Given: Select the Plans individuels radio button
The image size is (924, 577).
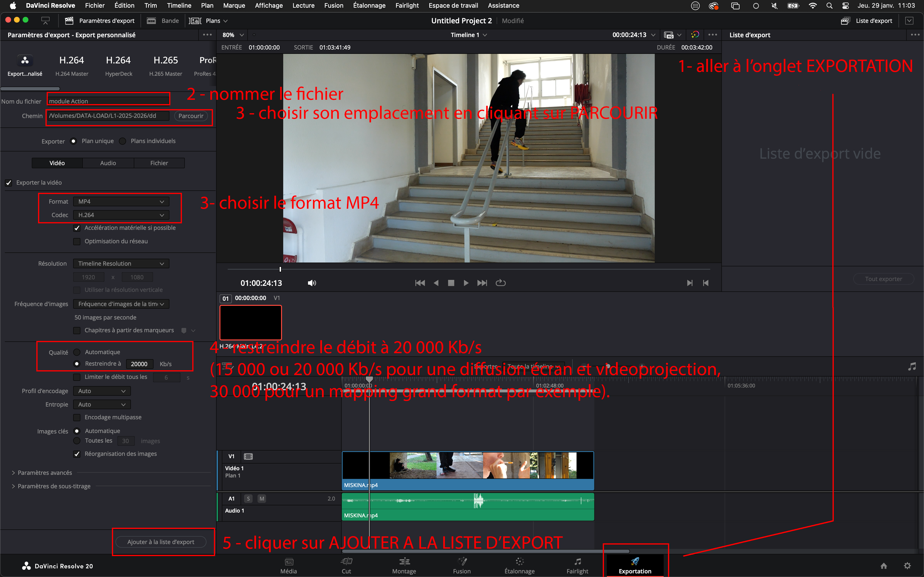Looking at the screenshot, I should (122, 141).
